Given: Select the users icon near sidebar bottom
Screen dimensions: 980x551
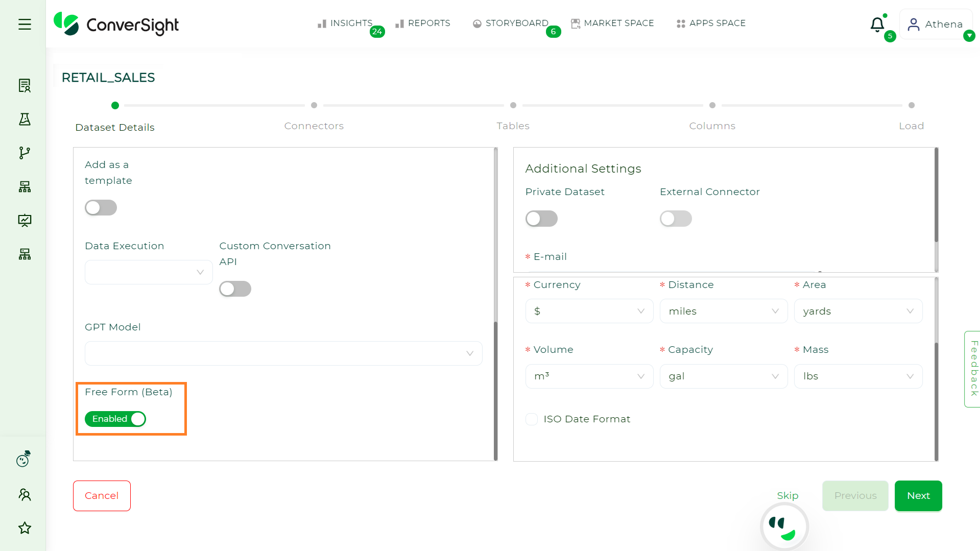Looking at the screenshot, I should (x=25, y=494).
